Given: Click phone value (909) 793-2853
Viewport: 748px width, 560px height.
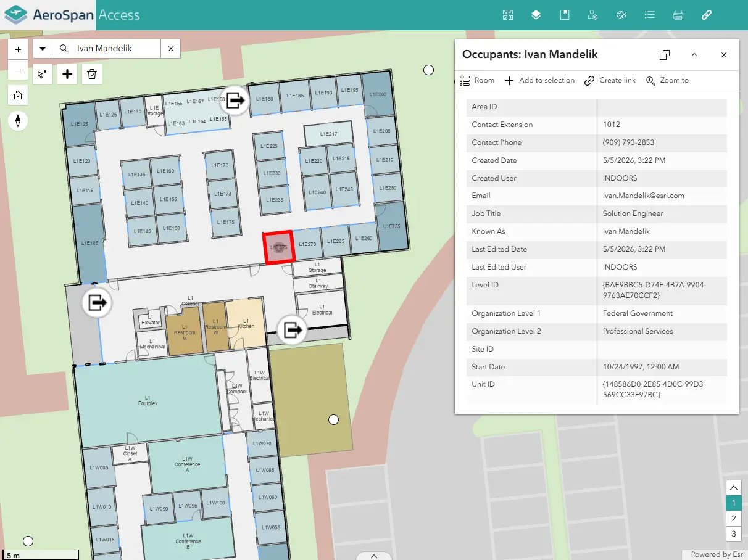Looking at the screenshot, I should (628, 142).
